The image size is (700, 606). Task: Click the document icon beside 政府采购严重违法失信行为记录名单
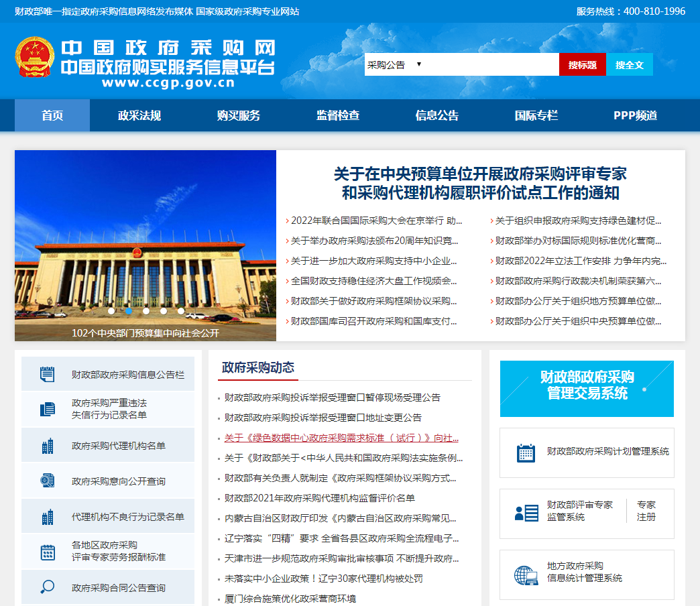[48, 409]
